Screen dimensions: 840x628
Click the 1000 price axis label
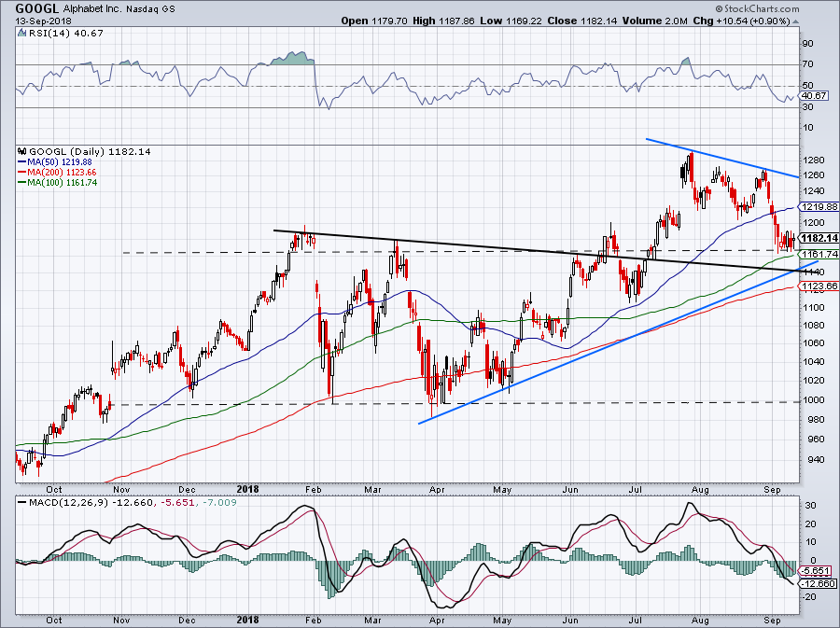pyautogui.click(x=814, y=400)
